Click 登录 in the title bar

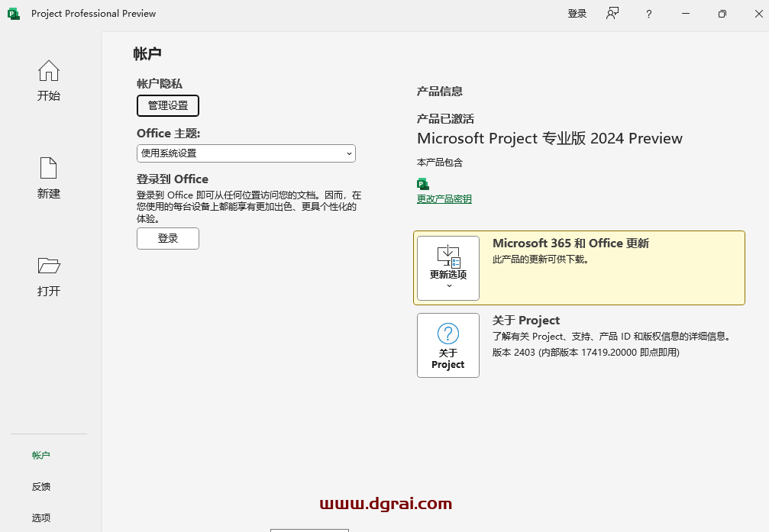577,14
